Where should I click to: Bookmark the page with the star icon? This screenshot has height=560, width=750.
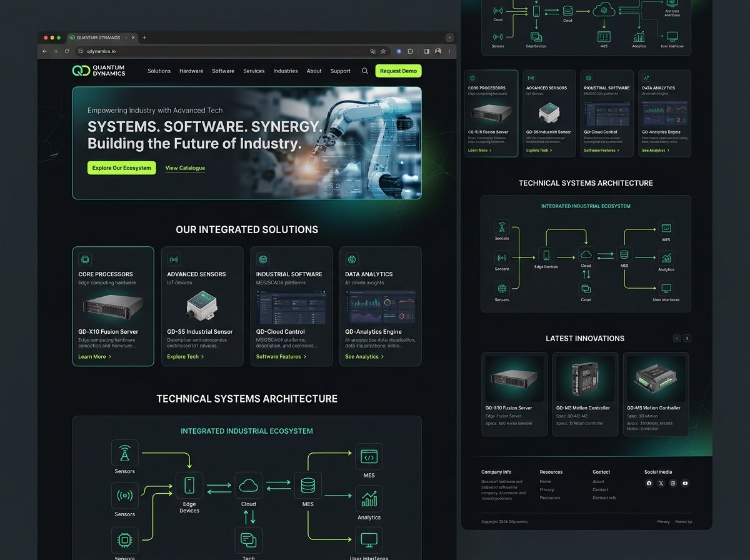383,51
